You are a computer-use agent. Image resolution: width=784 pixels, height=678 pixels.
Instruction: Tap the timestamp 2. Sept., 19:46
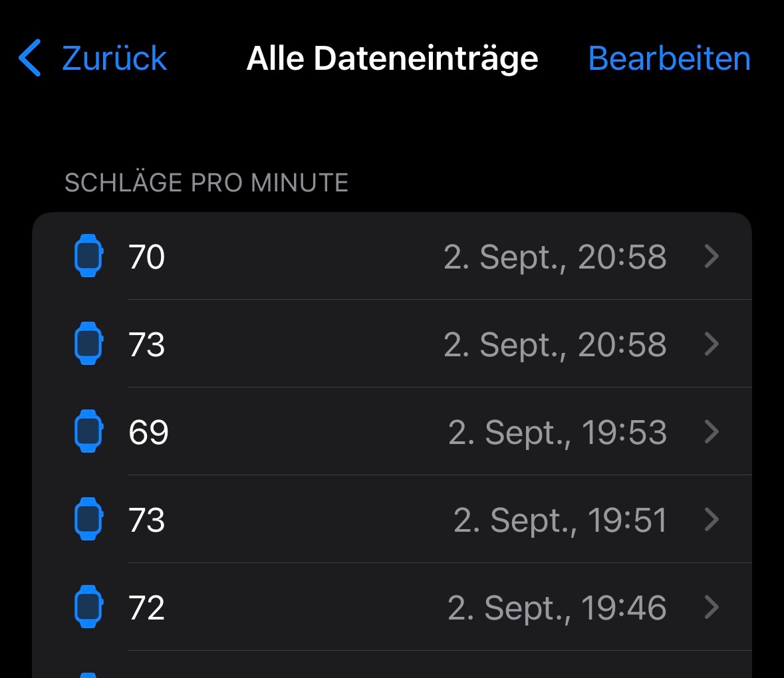pyautogui.click(x=557, y=608)
